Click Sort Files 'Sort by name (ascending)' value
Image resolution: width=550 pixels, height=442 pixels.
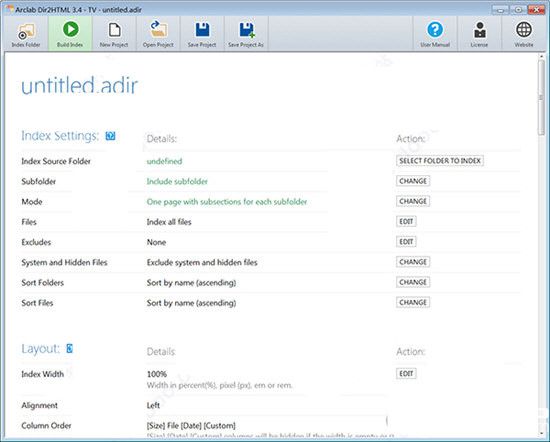[191, 303]
